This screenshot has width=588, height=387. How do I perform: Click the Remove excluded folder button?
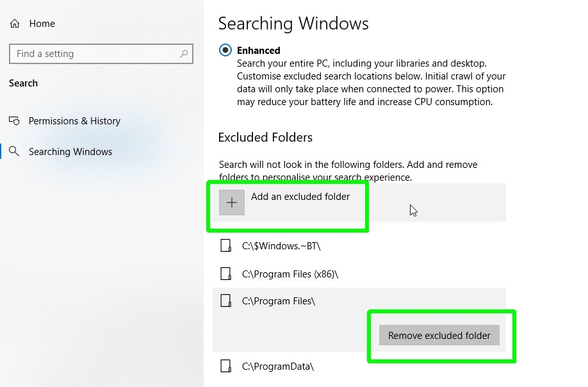[x=438, y=335]
